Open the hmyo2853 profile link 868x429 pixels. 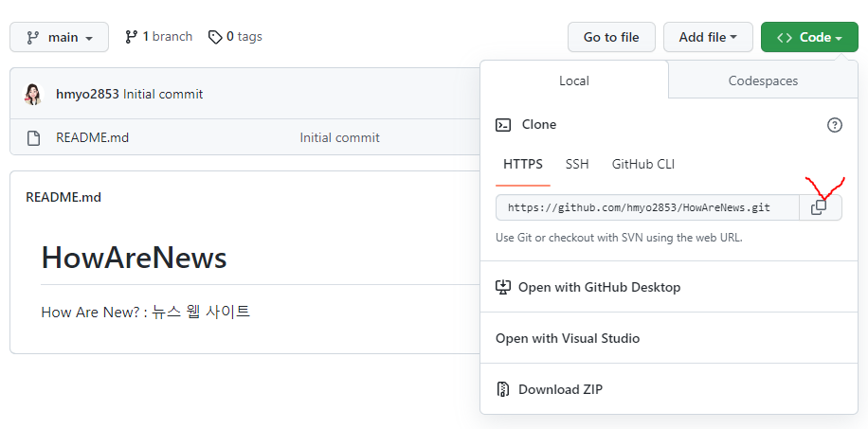click(x=87, y=94)
